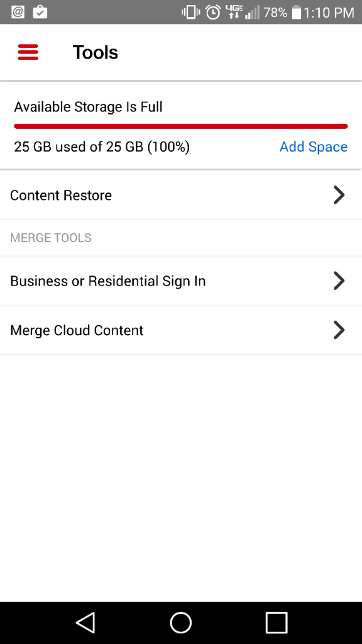Image resolution: width=362 pixels, height=644 pixels.
Task: Tap the 4G signal strength icon
Action: click(x=243, y=13)
